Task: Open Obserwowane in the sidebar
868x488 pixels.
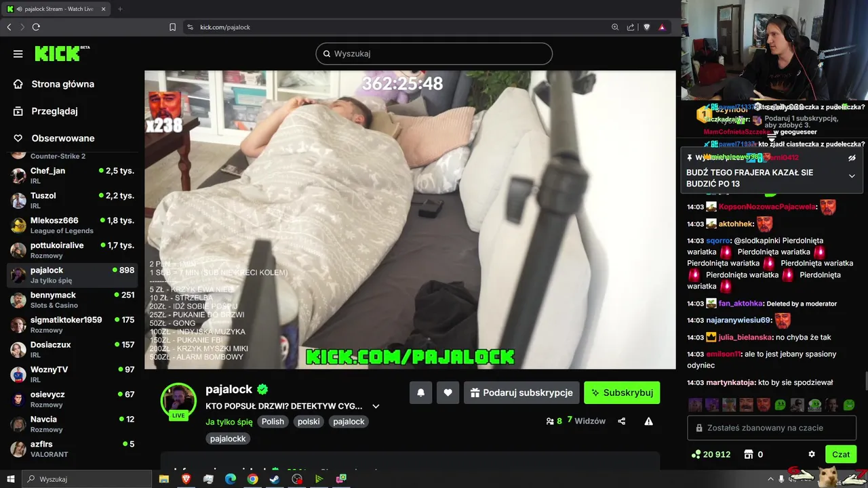Action: [54, 138]
